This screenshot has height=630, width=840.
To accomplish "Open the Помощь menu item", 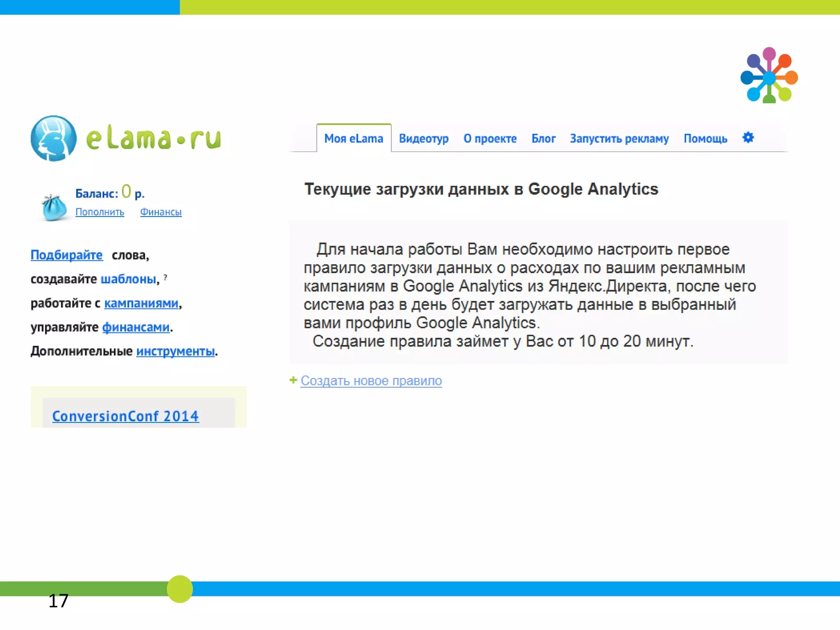I will pos(705,139).
